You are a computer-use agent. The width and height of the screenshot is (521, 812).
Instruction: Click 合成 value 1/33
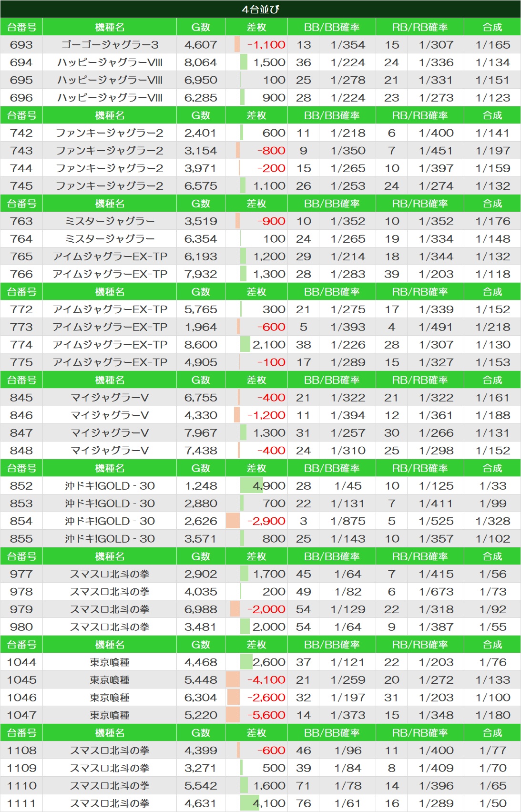[492, 486]
